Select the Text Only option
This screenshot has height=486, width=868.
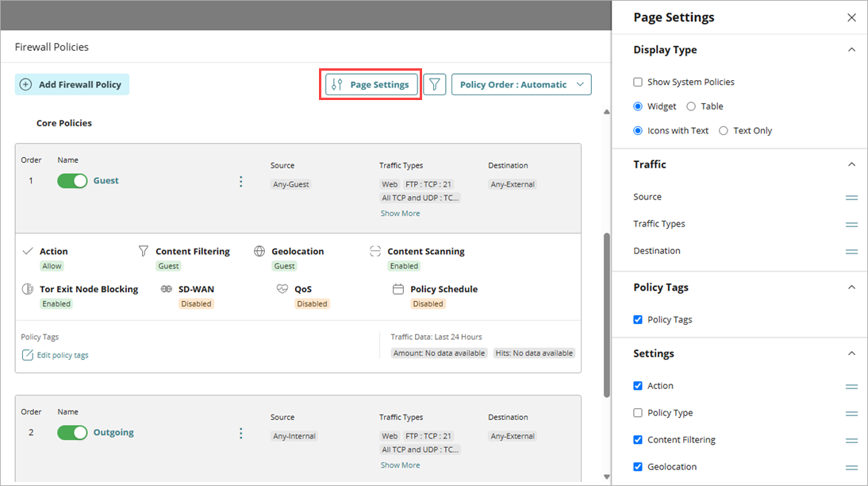coord(723,131)
